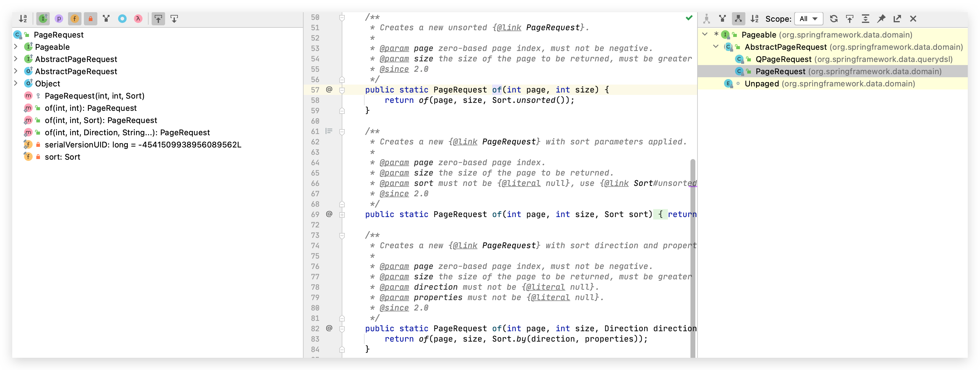Collapse AbstractPageRequest in hierarchy tree
This screenshot has height=370, width=980.
click(x=715, y=47)
